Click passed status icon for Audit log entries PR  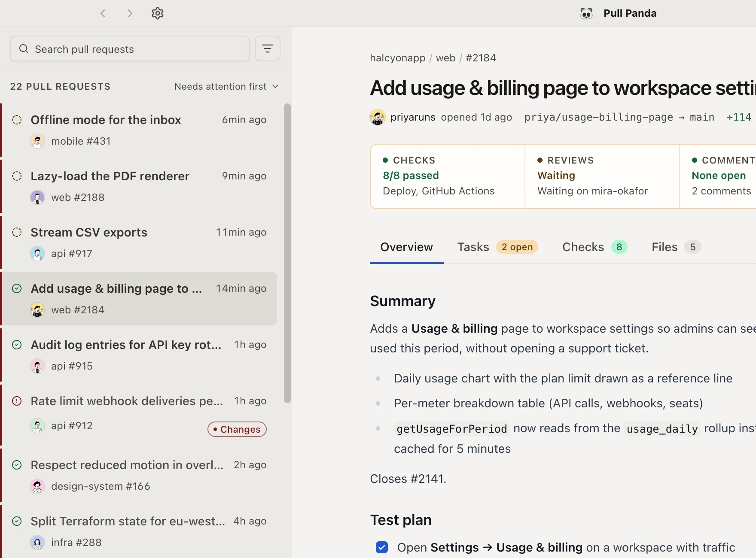(x=17, y=345)
